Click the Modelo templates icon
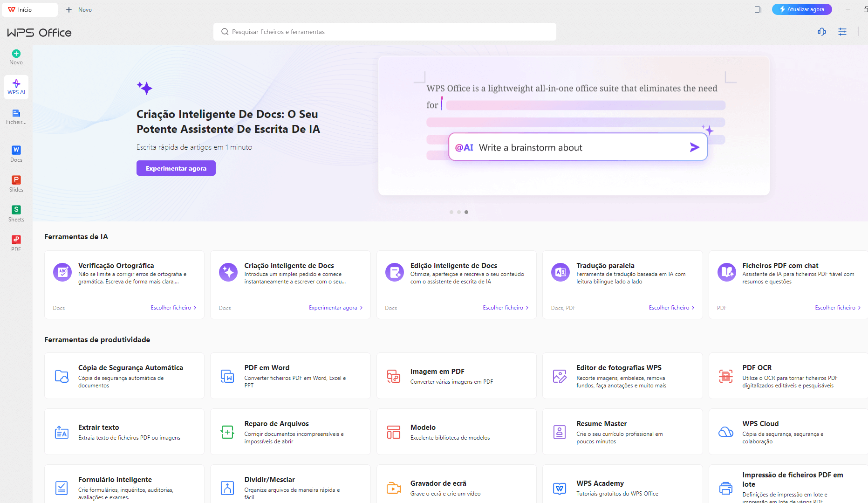 click(x=394, y=432)
